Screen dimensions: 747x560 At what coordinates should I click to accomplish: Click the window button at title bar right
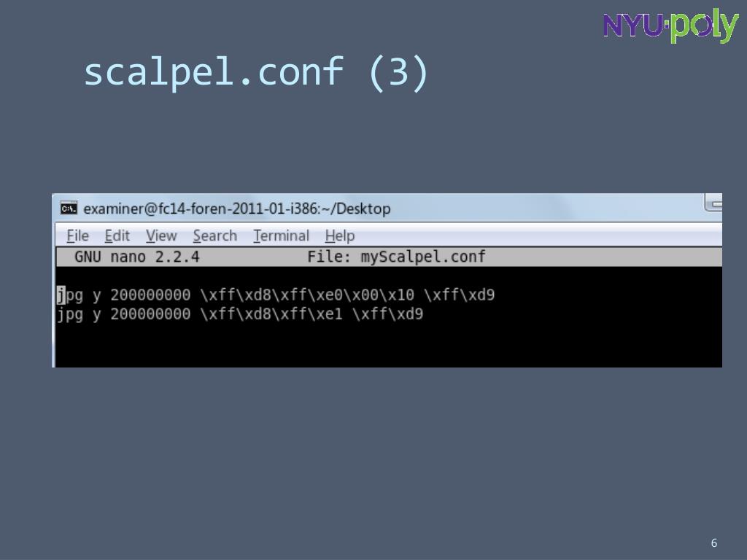(713, 203)
